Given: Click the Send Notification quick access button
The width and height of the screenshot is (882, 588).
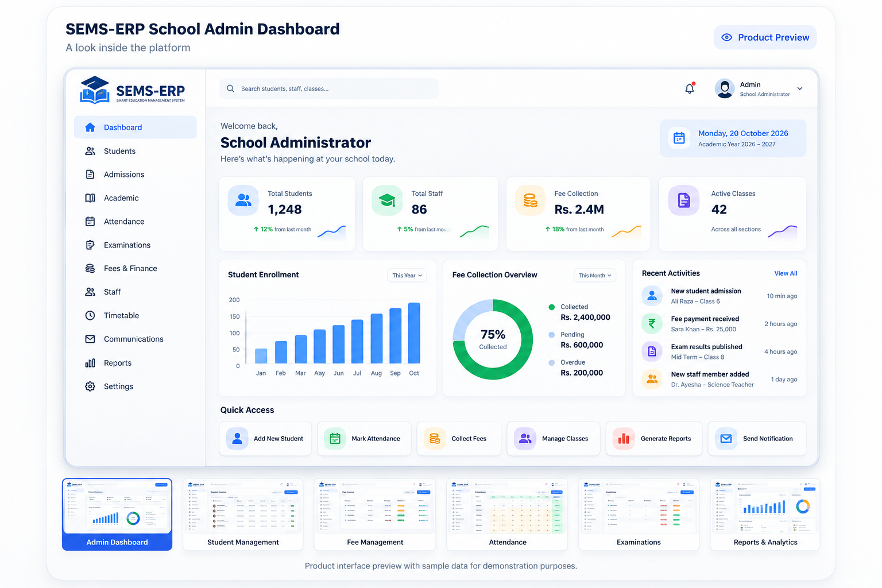Looking at the screenshot, I should pyautogui.click(x=757, y=439).
